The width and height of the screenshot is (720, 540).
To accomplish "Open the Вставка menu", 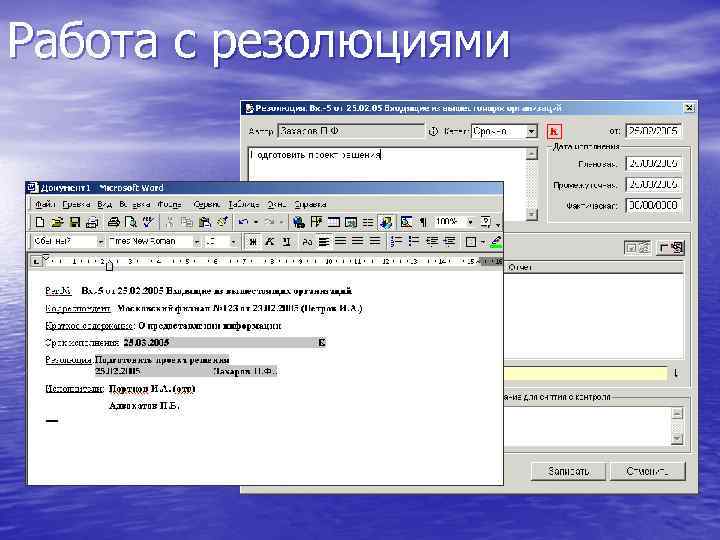I will coord(135,204).
